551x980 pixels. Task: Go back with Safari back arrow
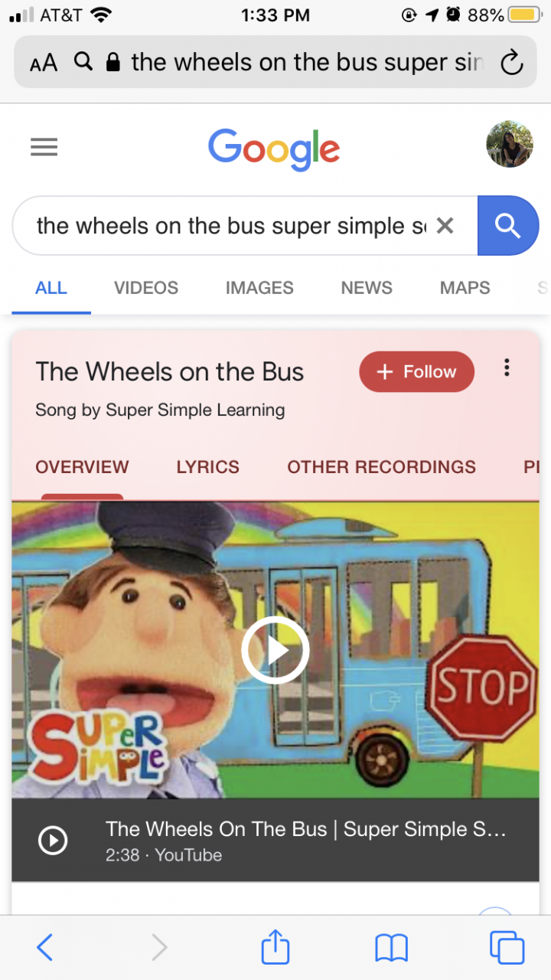coord(45,948)
